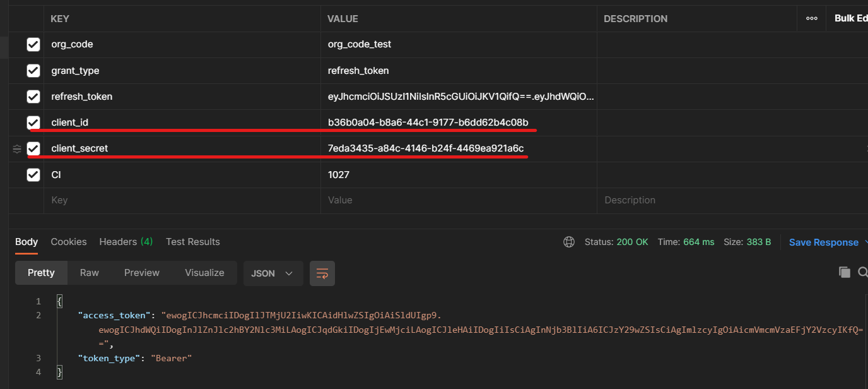The width and height of the screenshot is (868, 389).
Task: Click Bulk Edit link in table header
Action: point(850,18)
